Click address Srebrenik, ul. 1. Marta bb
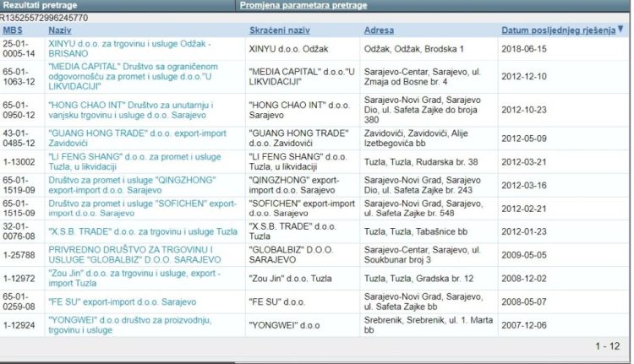The height and width of the screenshot is (364, 634). [x=429, y=325]
